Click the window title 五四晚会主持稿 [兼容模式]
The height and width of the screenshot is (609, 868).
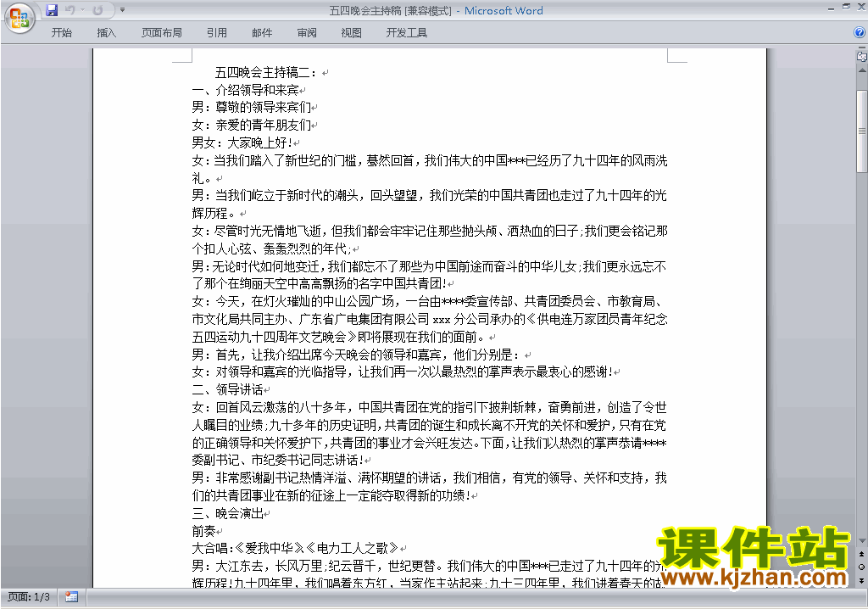coord(390,10)
